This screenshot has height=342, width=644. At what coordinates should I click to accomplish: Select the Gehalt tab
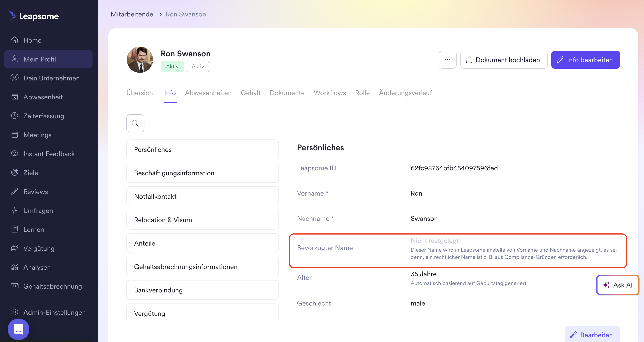pyautogui.click(x=250, y=93)
